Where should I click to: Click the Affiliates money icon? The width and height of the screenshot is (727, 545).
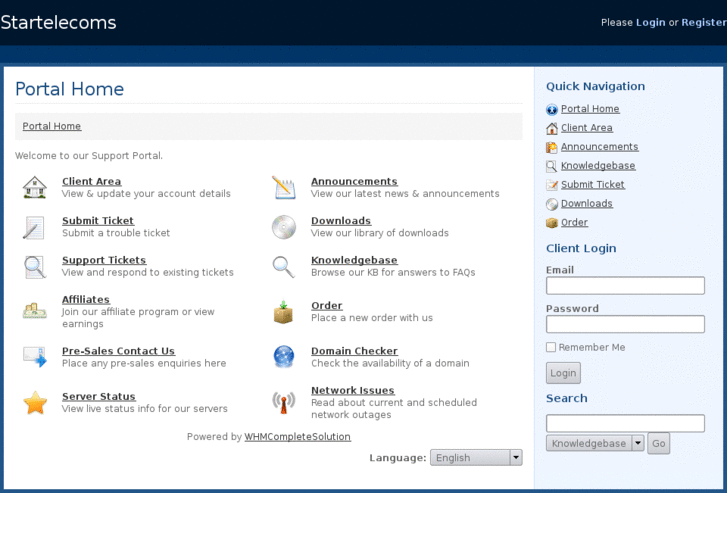pos(35,311)
